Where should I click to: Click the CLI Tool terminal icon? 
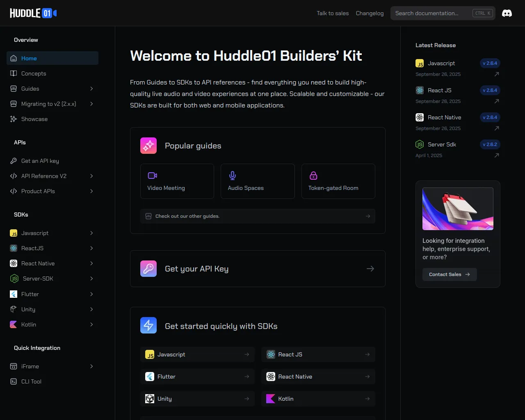click(x=14, y=381)
